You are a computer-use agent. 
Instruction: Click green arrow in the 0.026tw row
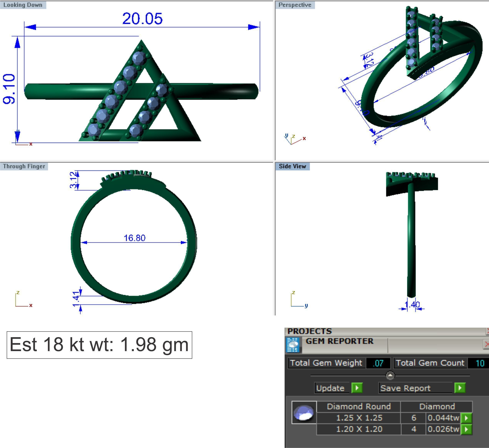466,429
